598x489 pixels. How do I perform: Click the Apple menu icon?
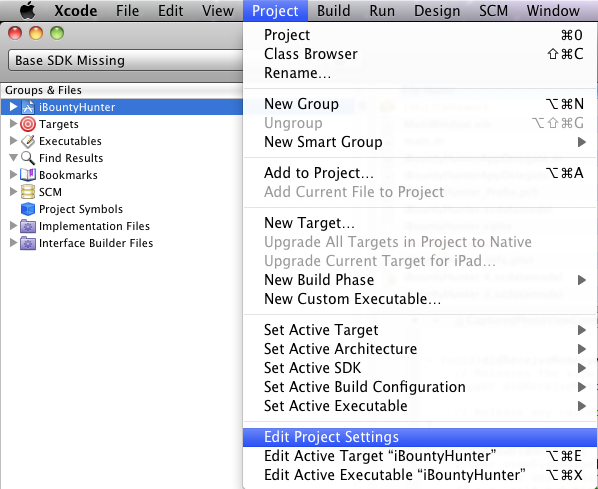[27, 10]
